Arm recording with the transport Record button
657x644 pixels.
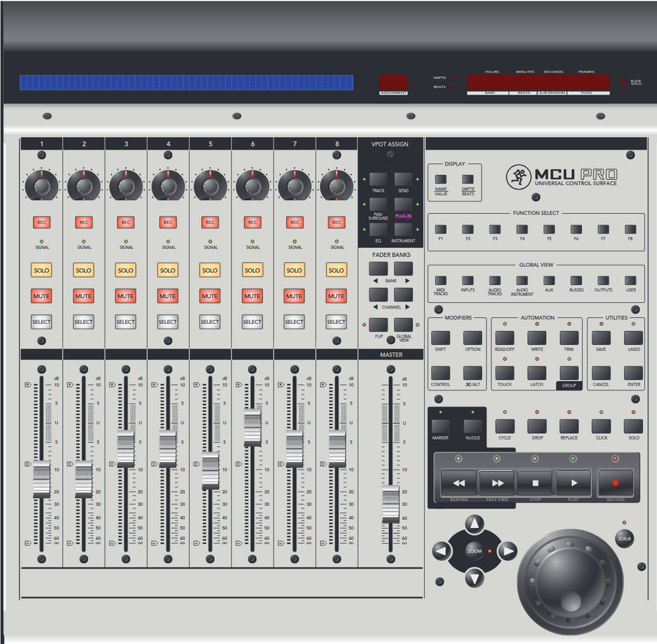(x=615, y=483)
